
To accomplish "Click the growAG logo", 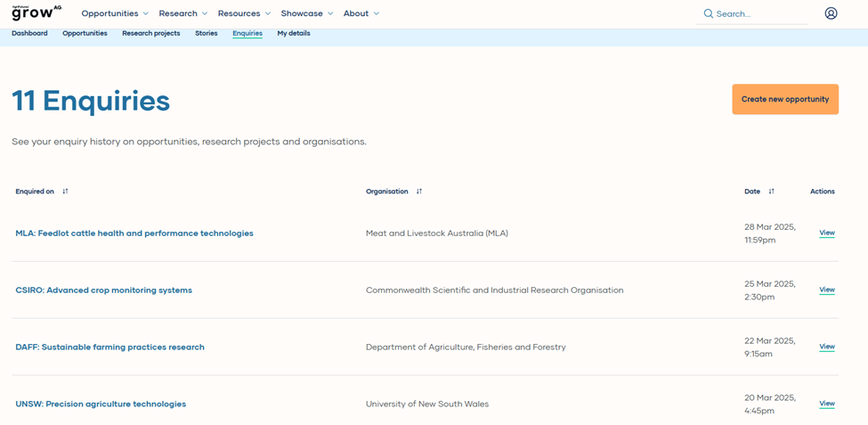I will pos(36,12).
